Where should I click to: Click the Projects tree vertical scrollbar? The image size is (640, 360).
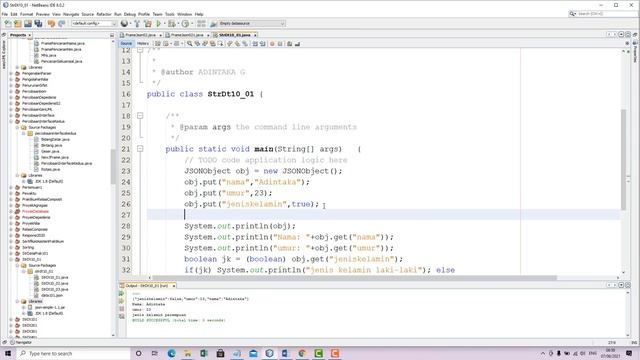113,167
